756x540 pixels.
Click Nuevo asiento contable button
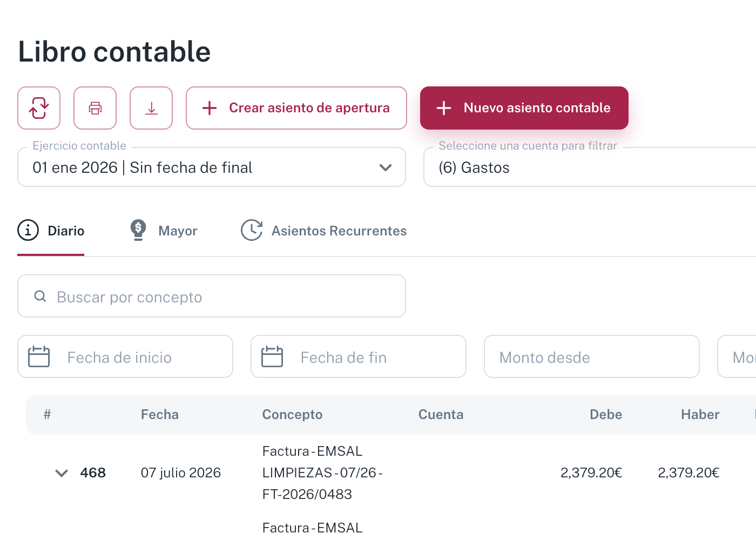[x=524, y=108]
